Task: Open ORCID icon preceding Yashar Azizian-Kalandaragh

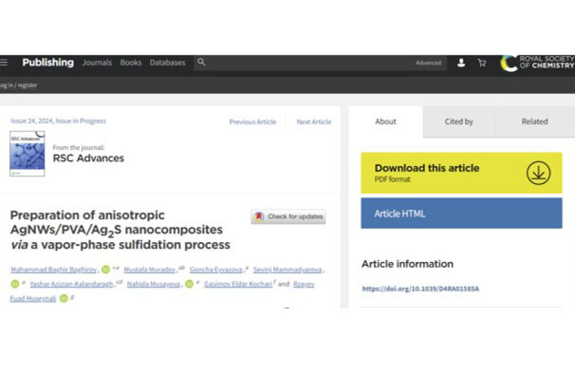Action: pyautogui.click(x=15, y=284)
